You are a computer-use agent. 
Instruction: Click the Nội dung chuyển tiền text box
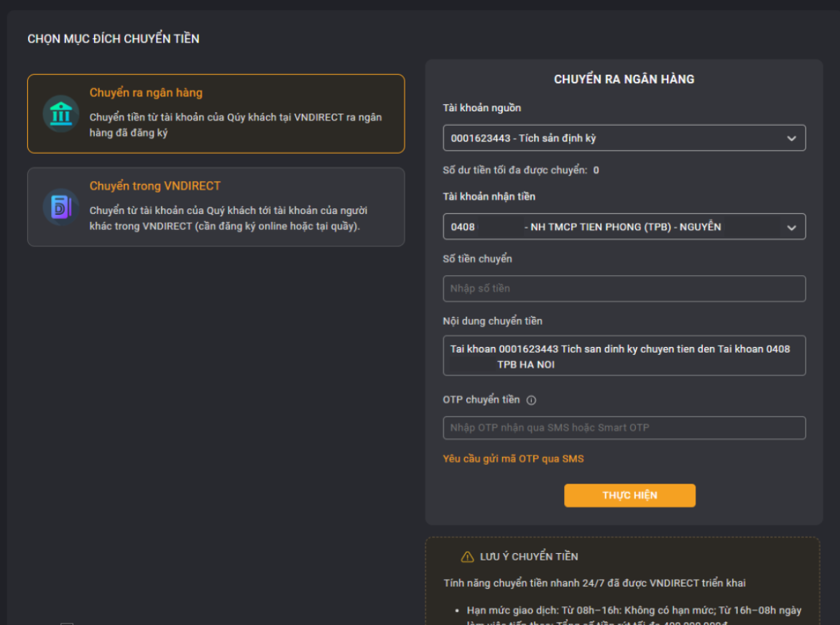pyautogui.click(x=624, y=356)
